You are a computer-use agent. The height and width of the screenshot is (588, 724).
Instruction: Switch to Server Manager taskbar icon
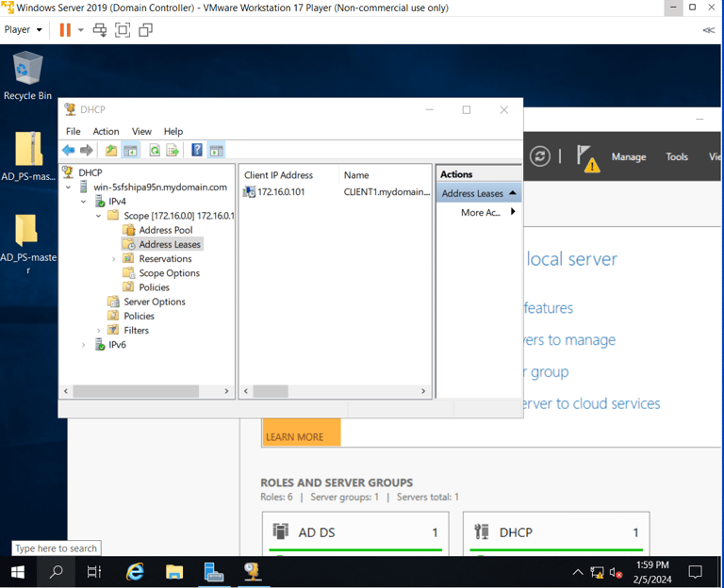tap(214, 572)
